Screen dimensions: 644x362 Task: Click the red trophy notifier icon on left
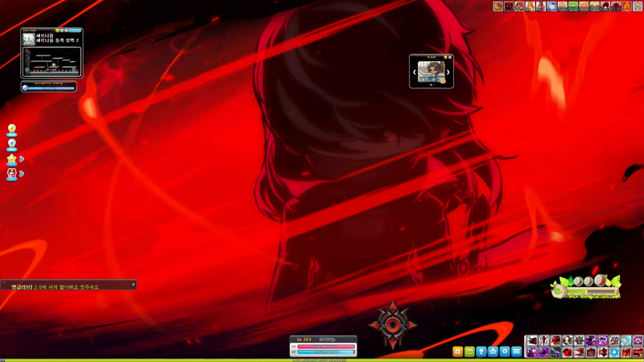[11, 174]
